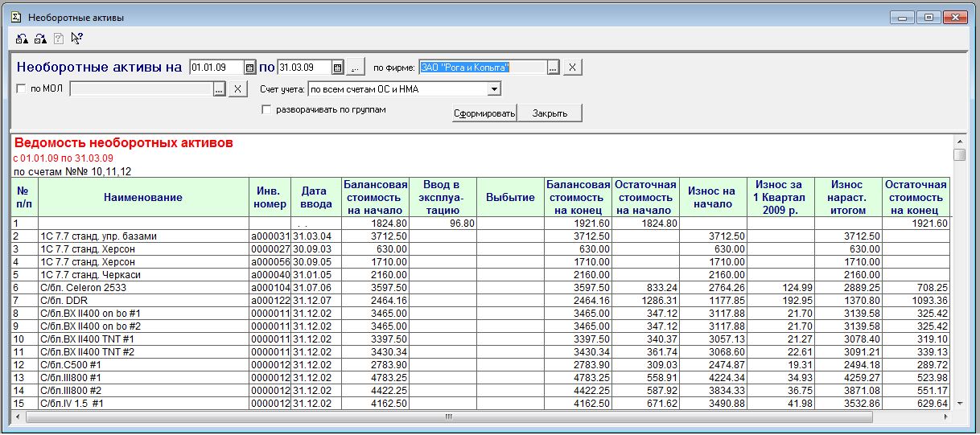
Task: Open calendar for end date 31.03.09
Action: coord(338,68)
